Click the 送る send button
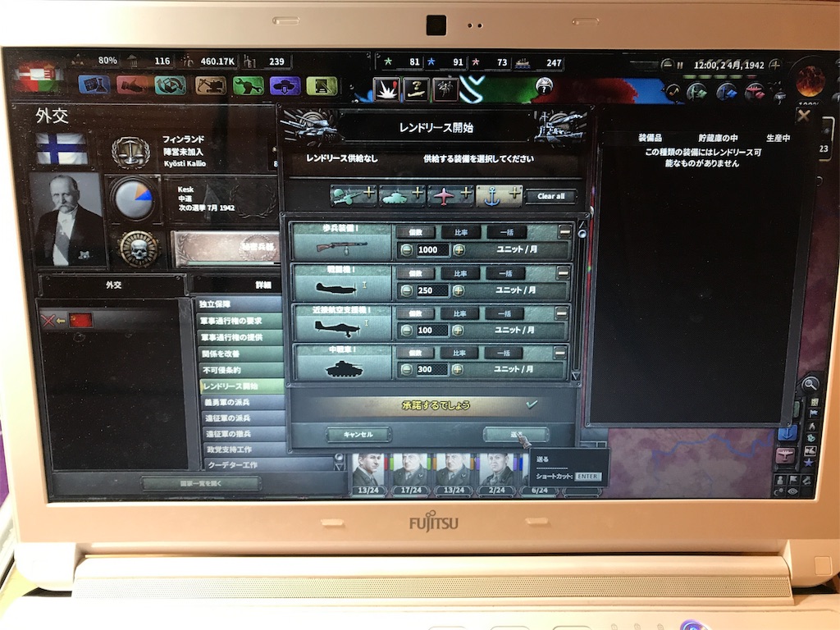This screenshot has height=630, width=840. pos(516,435)
